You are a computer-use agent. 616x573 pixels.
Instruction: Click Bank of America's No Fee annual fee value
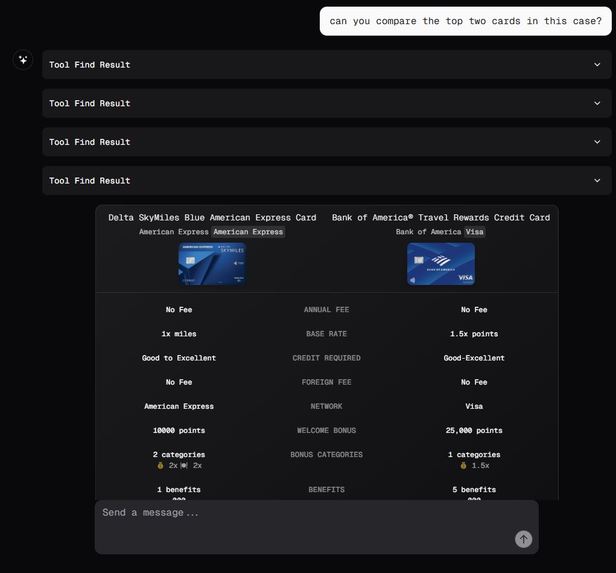[x=474, y=309]
